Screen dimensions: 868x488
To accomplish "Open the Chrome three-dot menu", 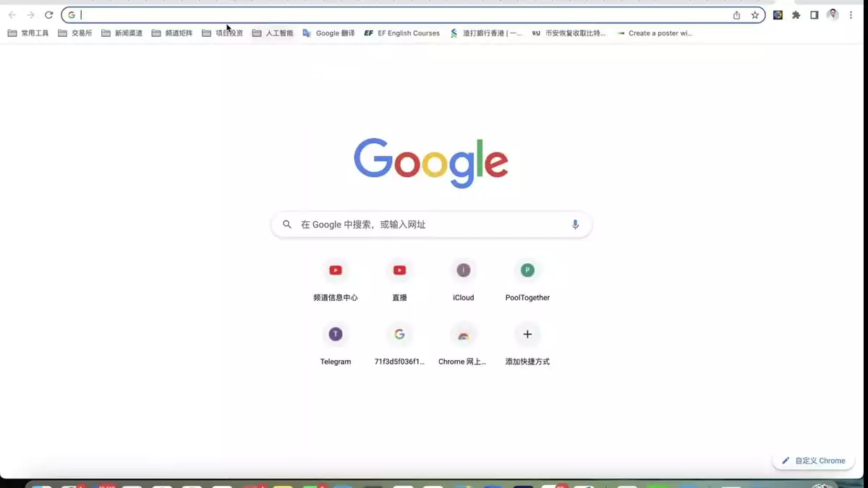I will click(x=851, y=15).
